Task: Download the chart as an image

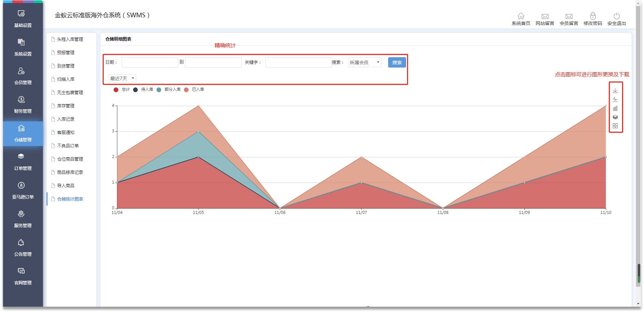Action: [615, 91]
